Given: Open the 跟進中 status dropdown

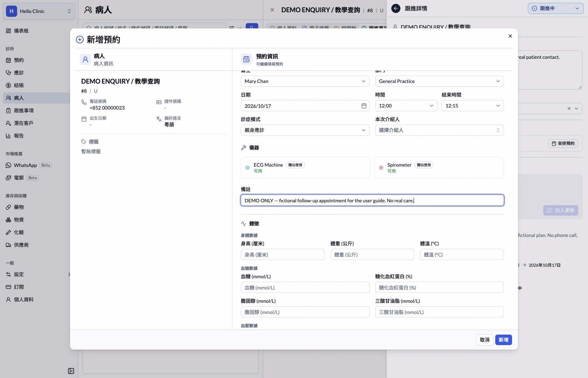Looking at the screenshot, I should tap(555, 8).
